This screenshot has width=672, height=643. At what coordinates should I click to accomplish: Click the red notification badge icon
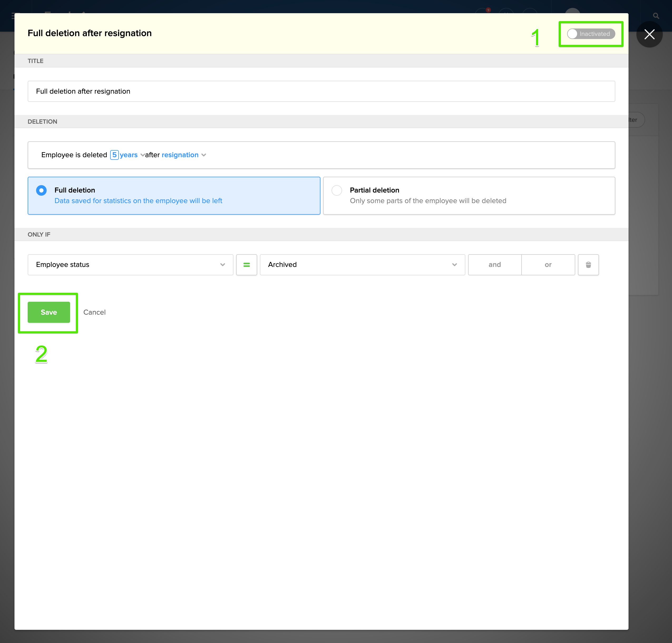(488, 10)
